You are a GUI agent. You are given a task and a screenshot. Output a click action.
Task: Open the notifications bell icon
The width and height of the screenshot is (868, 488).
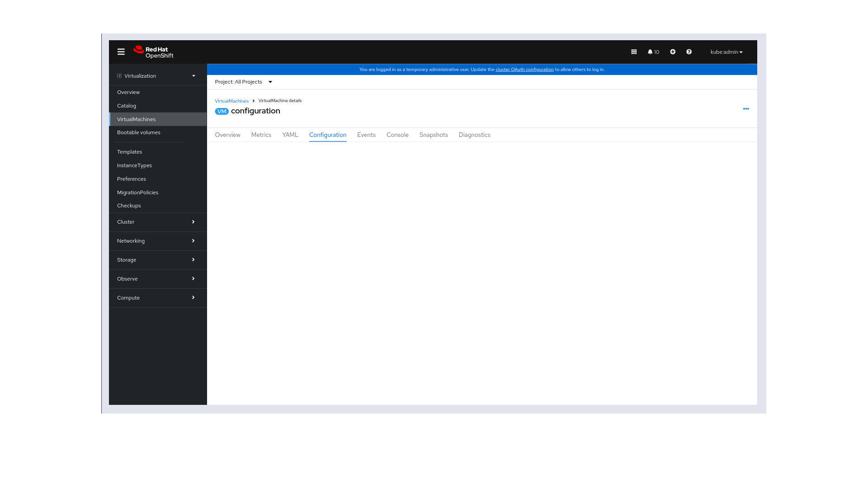coord(653,52)
